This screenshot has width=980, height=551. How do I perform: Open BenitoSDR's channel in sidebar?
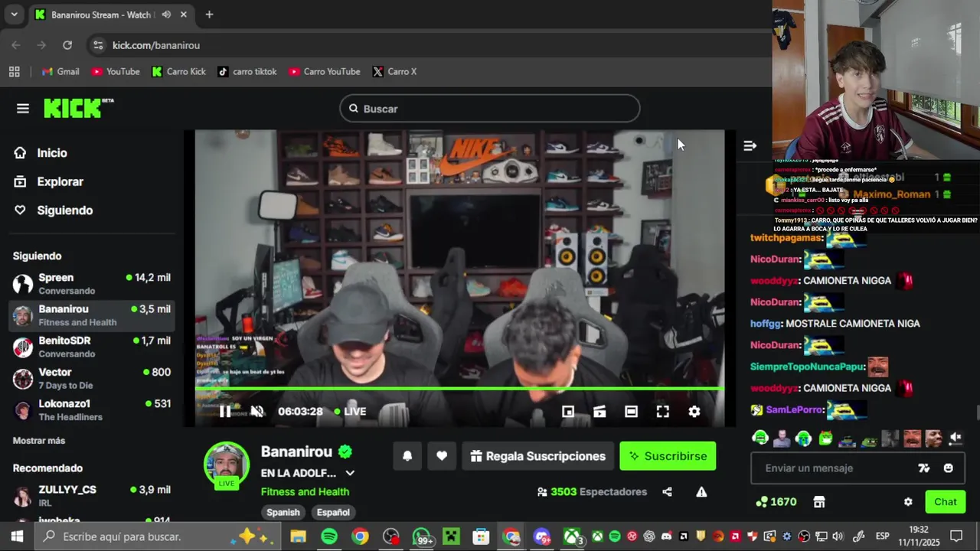tap(92, 347)
